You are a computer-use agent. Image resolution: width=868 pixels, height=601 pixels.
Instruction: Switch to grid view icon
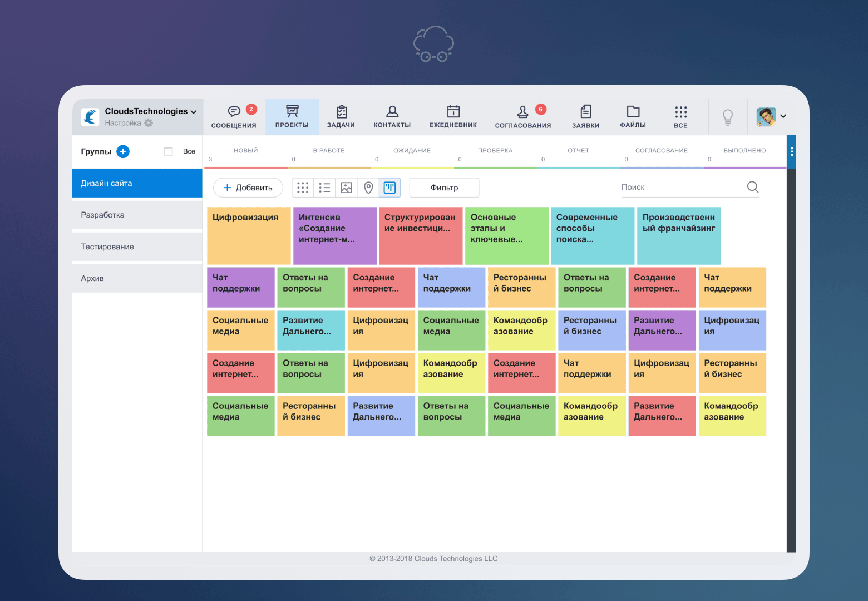tap(303, 188)
